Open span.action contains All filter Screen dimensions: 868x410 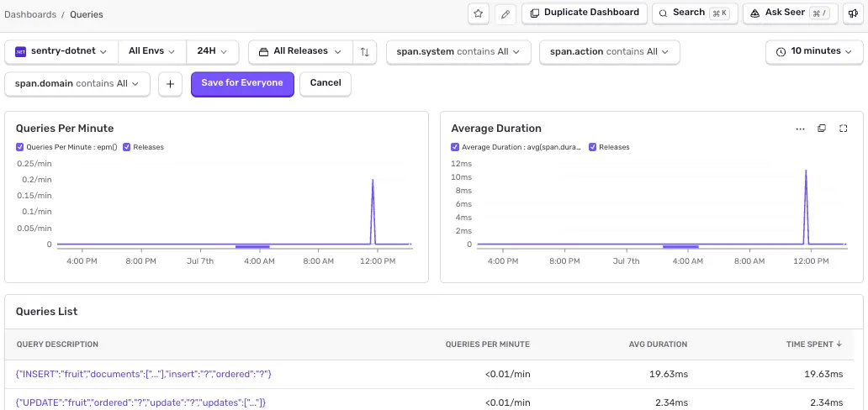pos(610,51)
